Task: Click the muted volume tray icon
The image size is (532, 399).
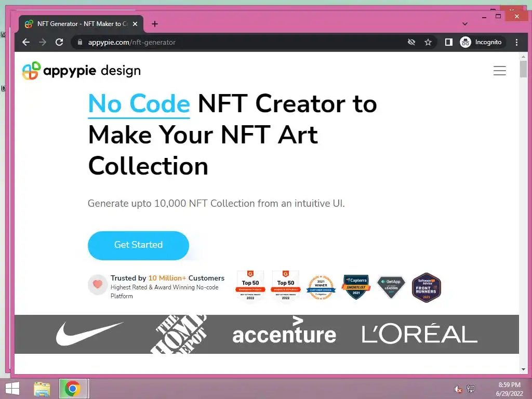Action: point(458,390)
